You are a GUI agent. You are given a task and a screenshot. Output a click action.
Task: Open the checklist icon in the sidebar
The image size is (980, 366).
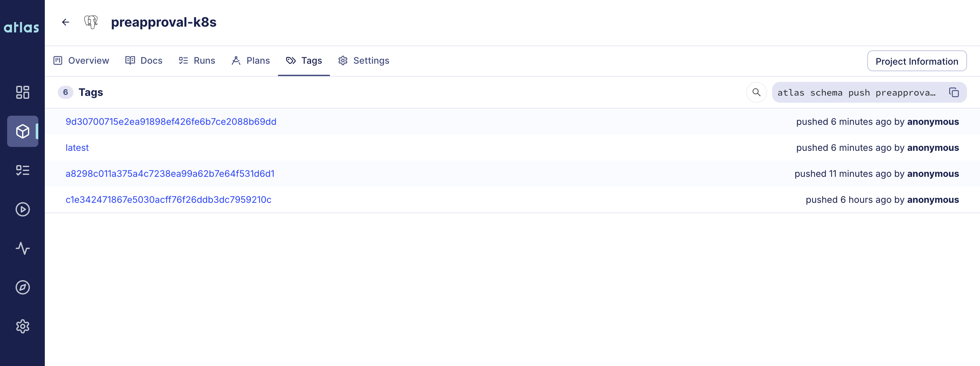pos(22,170)
